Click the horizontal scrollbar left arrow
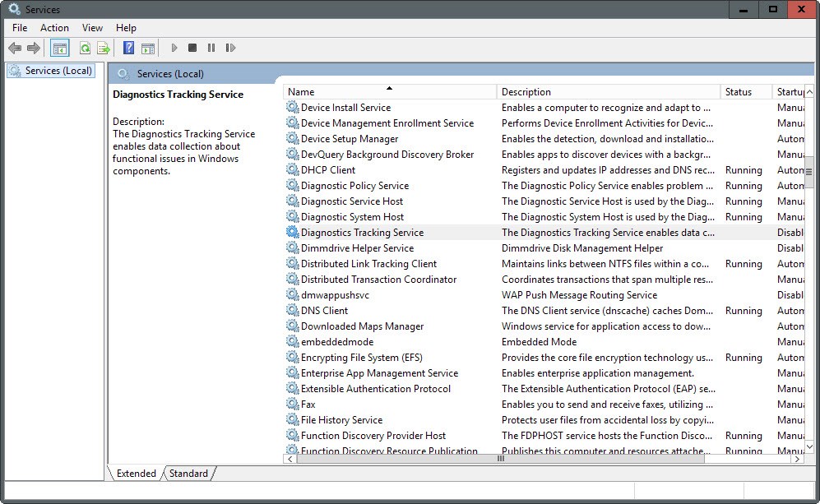This screenshot has height=504, width=820. click(290, 459)
